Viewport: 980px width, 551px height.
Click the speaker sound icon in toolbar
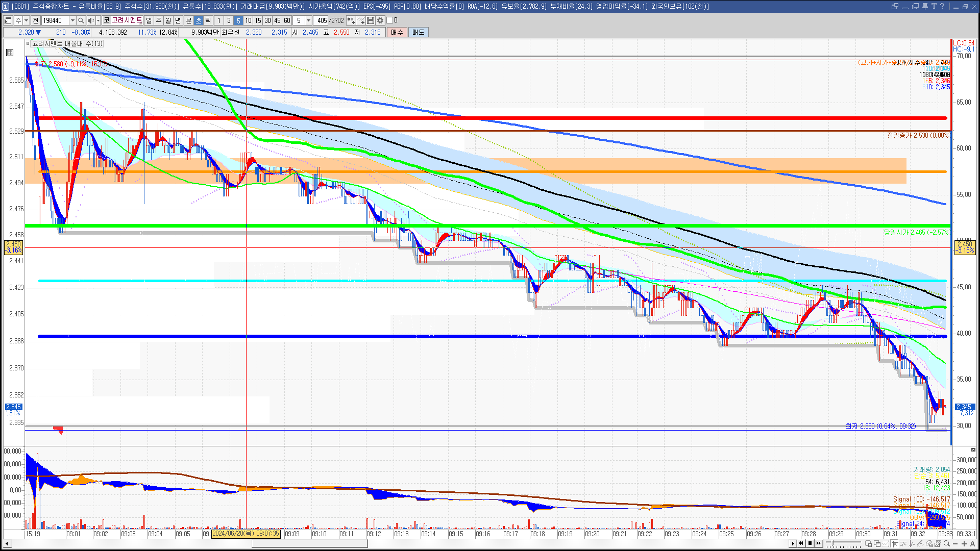(90, 20)
